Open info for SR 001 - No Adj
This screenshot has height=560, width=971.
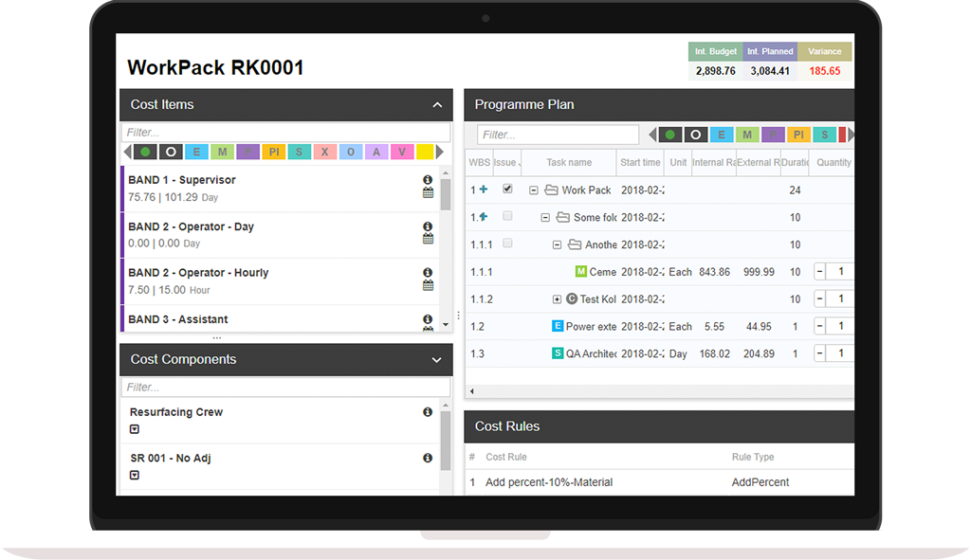pos(428,458)
